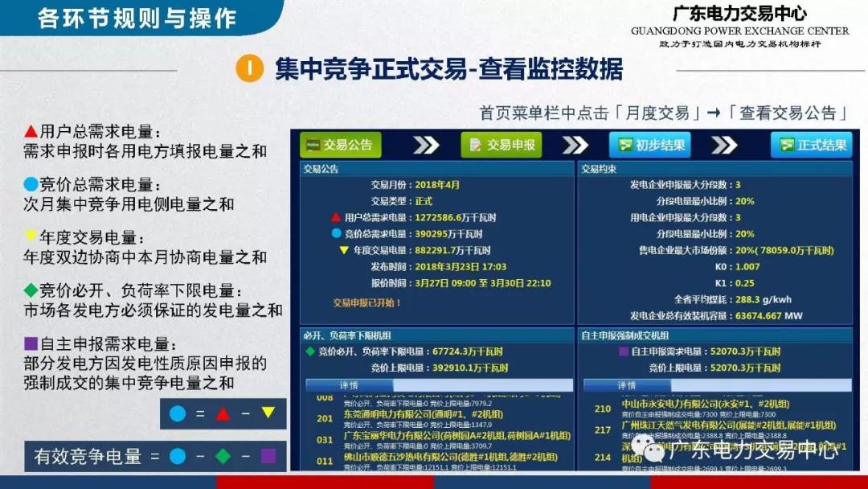Open the 交易公告 step button
This screenshot has height=489, width=868.
(340, 145)
